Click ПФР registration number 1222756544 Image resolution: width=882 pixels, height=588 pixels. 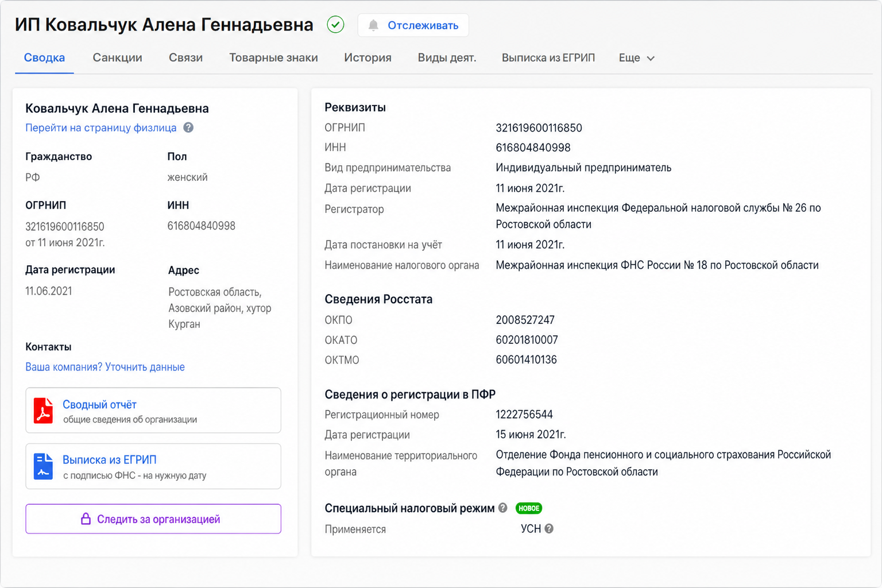click(x=524, y=415)
